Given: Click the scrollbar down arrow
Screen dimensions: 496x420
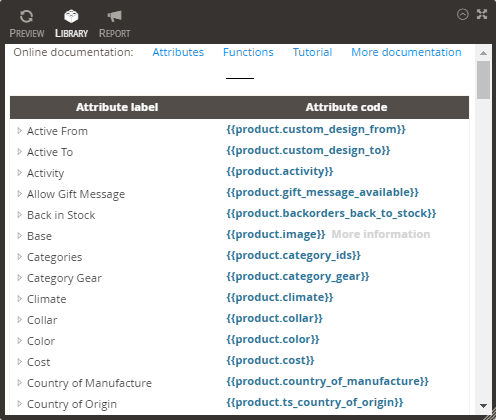Looking at the screenshot, I should pos(483,406).
